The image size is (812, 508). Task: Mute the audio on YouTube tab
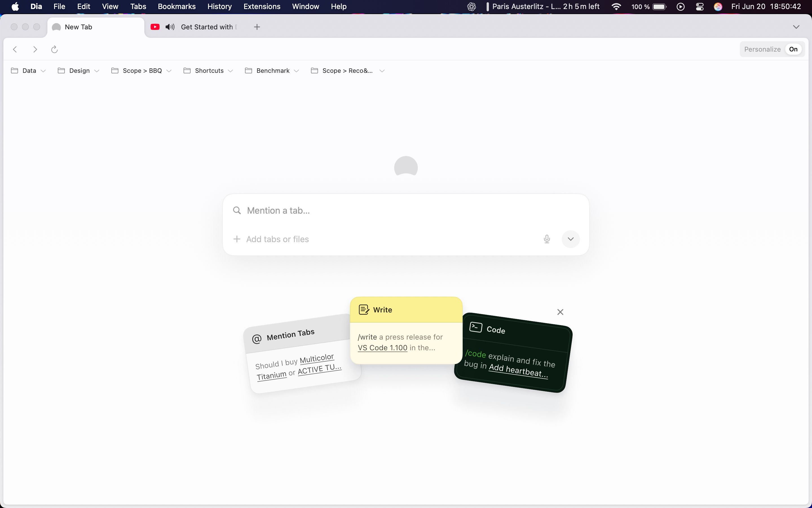[x=170, y=27]
